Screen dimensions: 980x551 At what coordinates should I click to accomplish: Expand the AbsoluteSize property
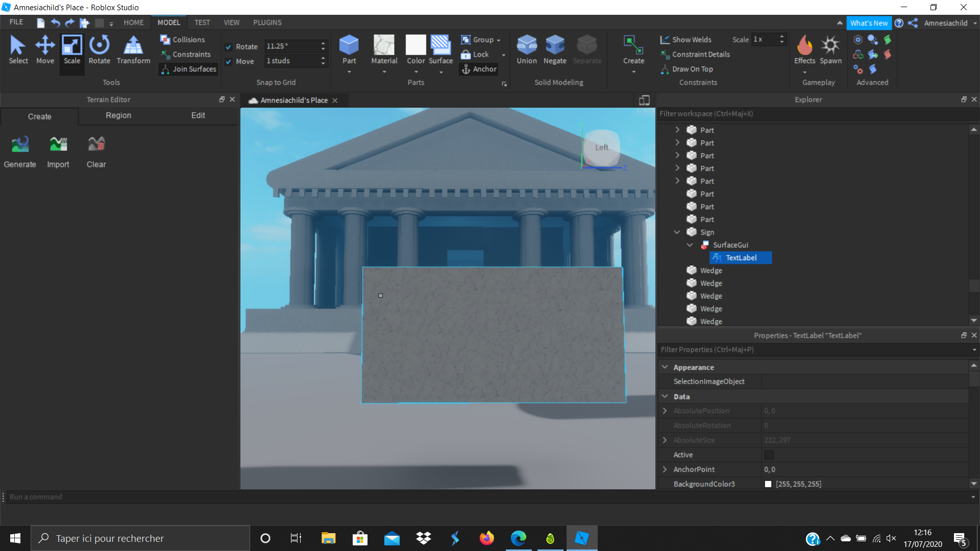tap(665, 440)
